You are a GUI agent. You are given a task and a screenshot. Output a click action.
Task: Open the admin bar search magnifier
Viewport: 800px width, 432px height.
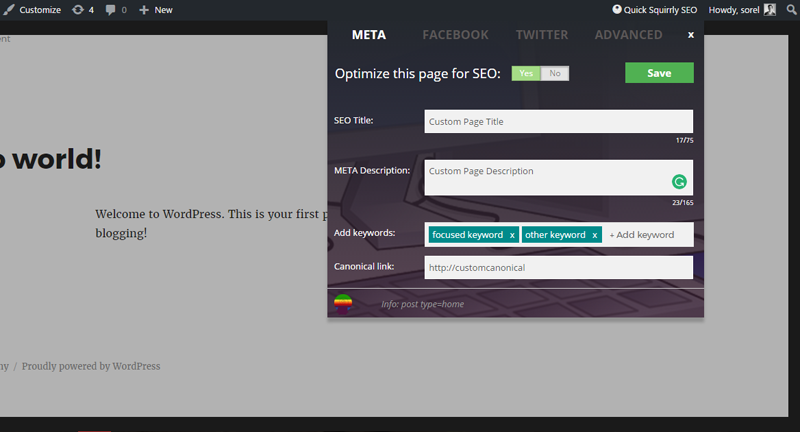point(792,10)
